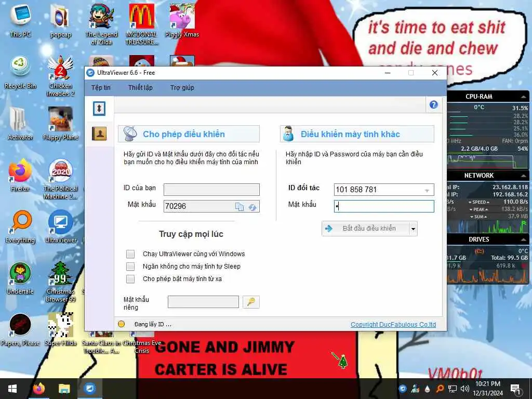Open the Trợ giúp menu

(x=182, y=87)
